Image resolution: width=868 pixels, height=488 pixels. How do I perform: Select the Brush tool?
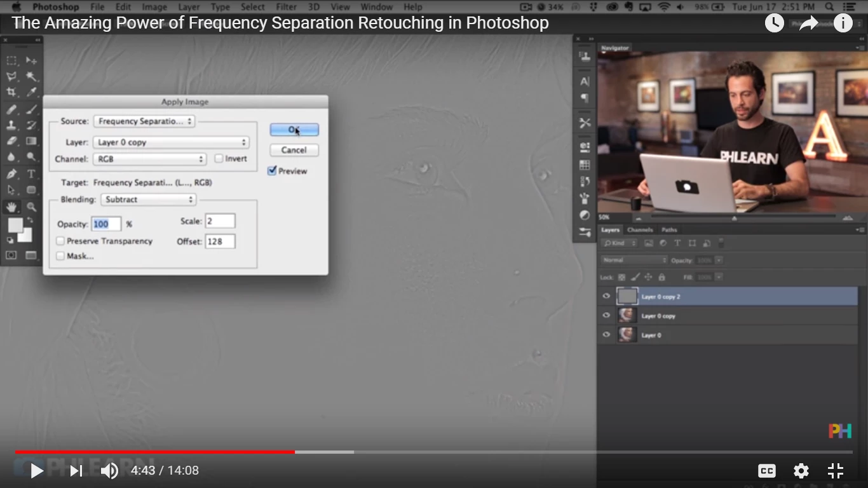coord(31,109)
